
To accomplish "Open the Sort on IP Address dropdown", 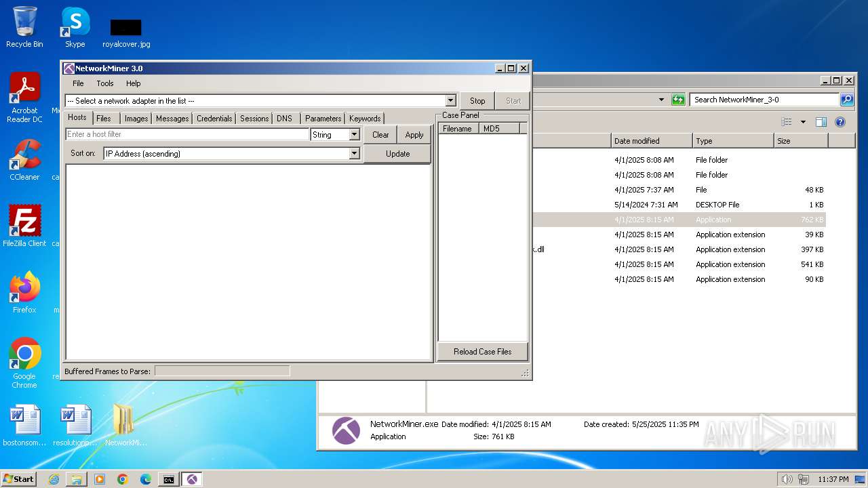I will pyautogui.click(x=354, y=154).
